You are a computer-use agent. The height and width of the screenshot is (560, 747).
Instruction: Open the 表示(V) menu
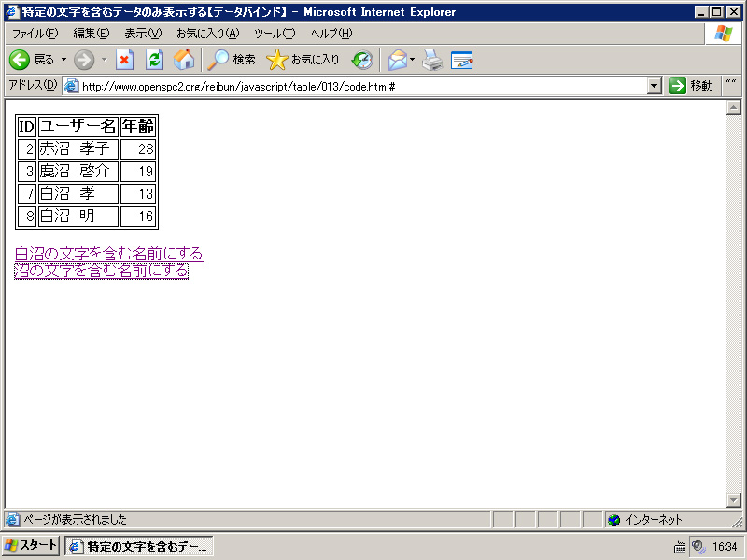pos(143,34)
